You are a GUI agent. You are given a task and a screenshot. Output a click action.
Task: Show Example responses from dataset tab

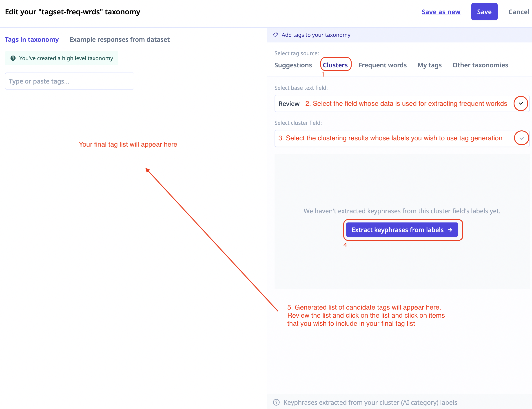(119, 40)
